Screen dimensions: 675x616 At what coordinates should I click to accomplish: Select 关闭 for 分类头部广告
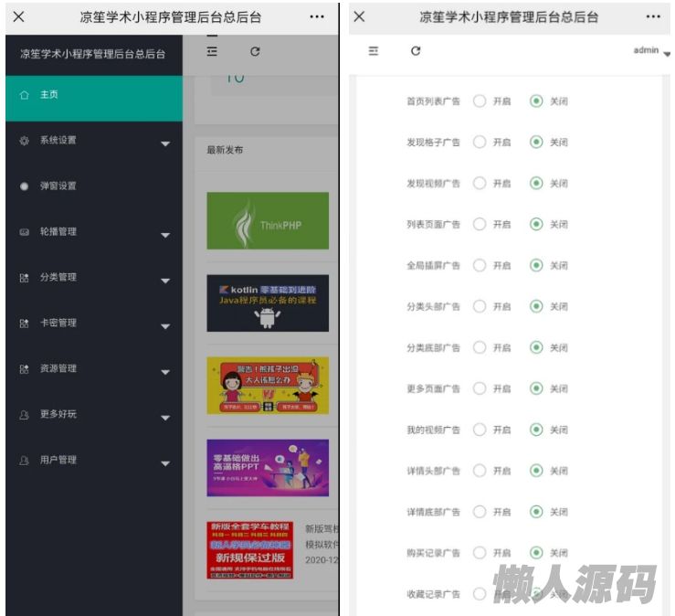coord(536,306)
